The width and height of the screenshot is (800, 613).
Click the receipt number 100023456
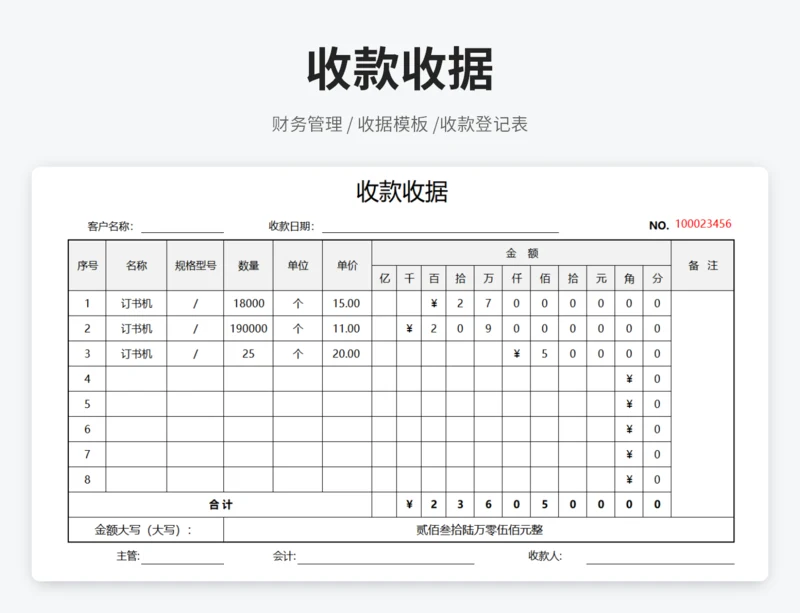coord(703,224)
